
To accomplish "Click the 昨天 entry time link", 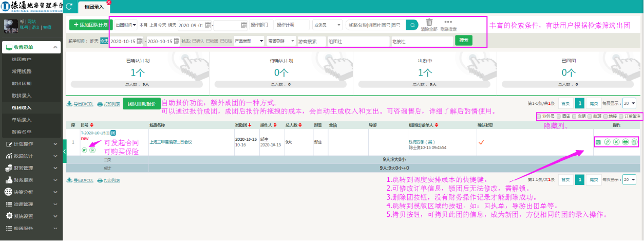I will [x=94, y=41].
